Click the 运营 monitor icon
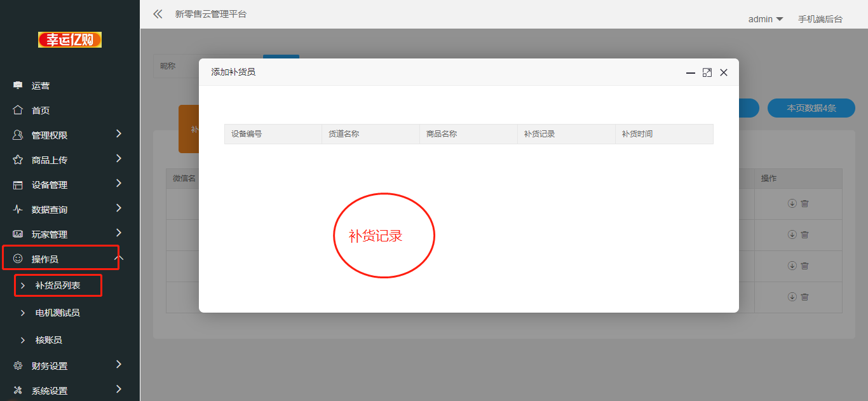Screen dimensions: 868x401 pos(18,85)
